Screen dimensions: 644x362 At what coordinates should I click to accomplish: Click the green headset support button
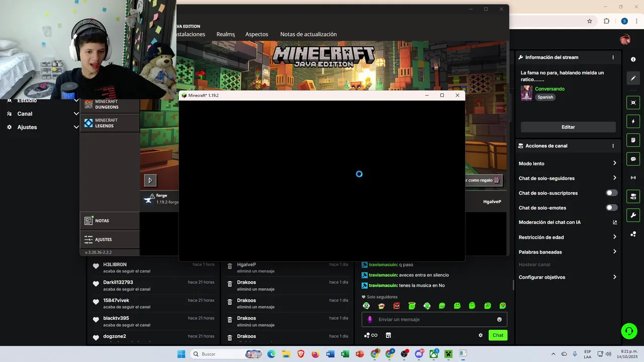pyautogui.click(x=629, y=331)
